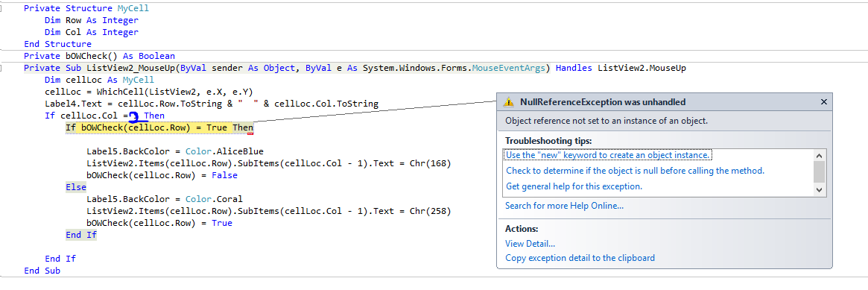Open "Get general help for this exception"
This screenshot has height=290, width=868.
click(574, 186)
